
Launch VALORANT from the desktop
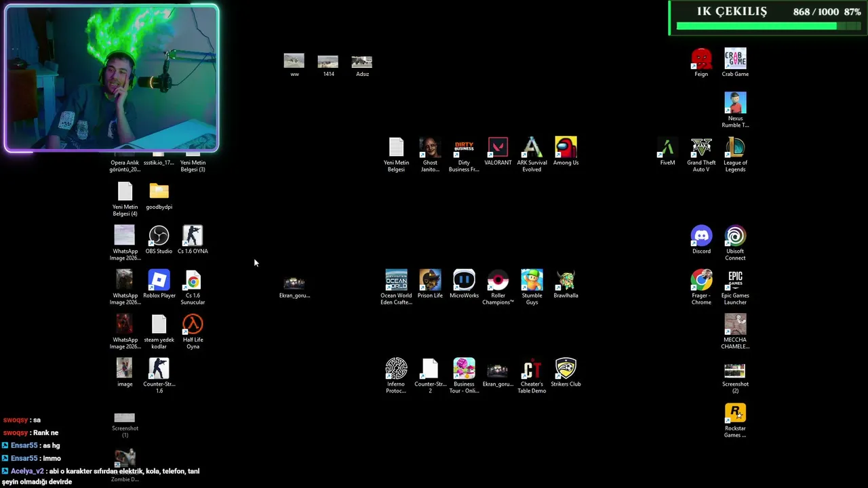pos(498,152)
